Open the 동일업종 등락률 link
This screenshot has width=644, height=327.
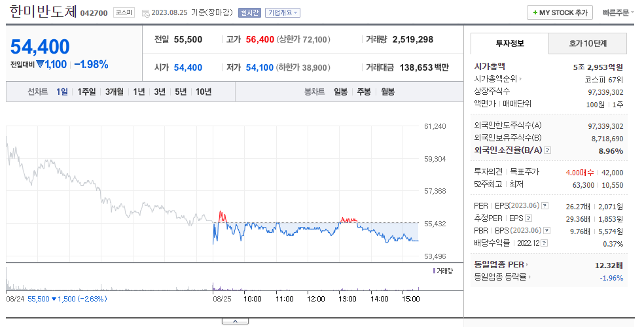click(x=500, y=277)
